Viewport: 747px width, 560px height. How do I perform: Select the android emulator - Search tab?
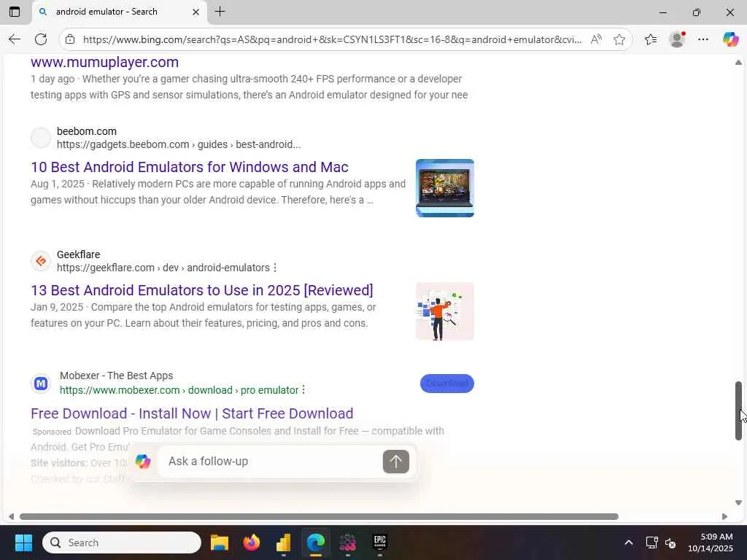pyautogui.click(x=119, y=12)
